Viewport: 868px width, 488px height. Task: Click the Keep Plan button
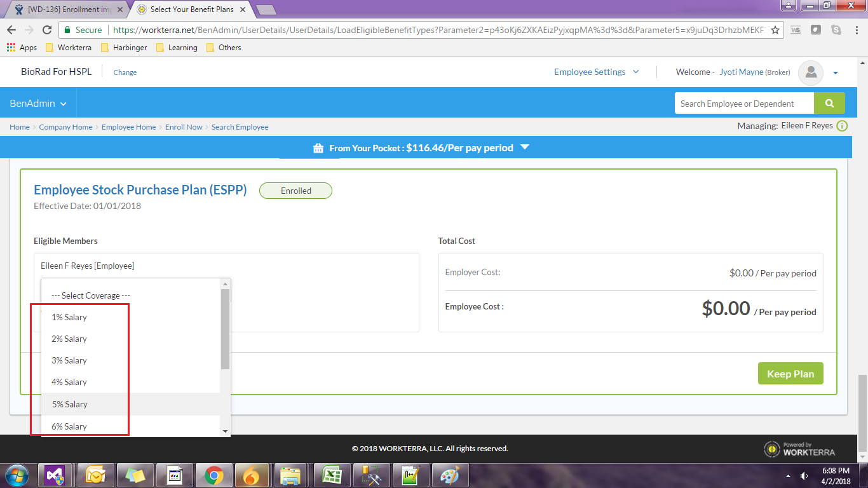pos(790,374)
